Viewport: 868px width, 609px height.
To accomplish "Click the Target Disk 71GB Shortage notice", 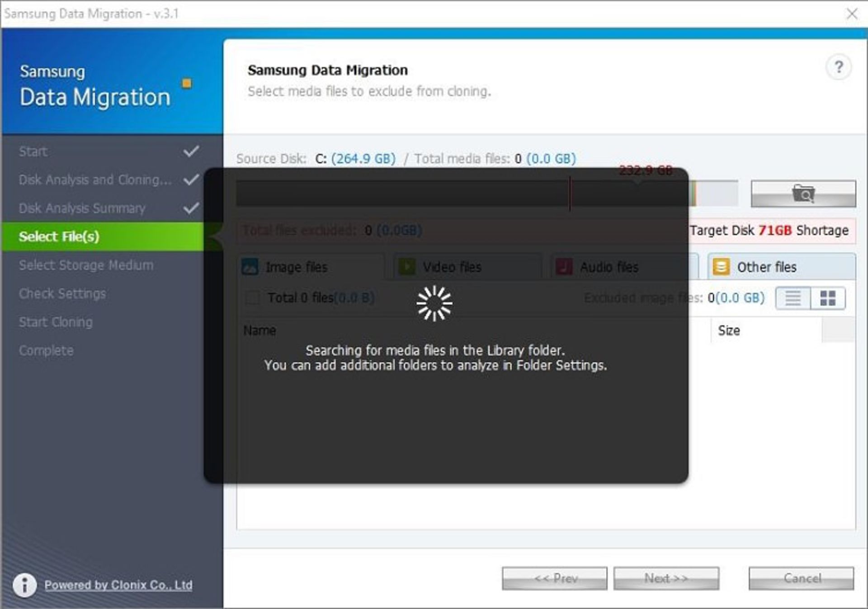I will (x=769, y=231).
